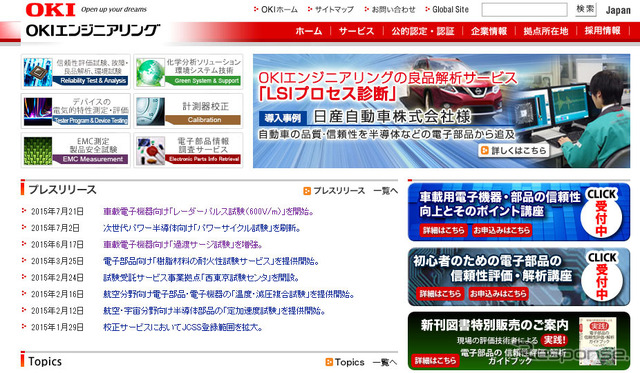Screen dimensions: 640x373
Task: Open Green System & Support service tile
Action: (x=188, y=71)
